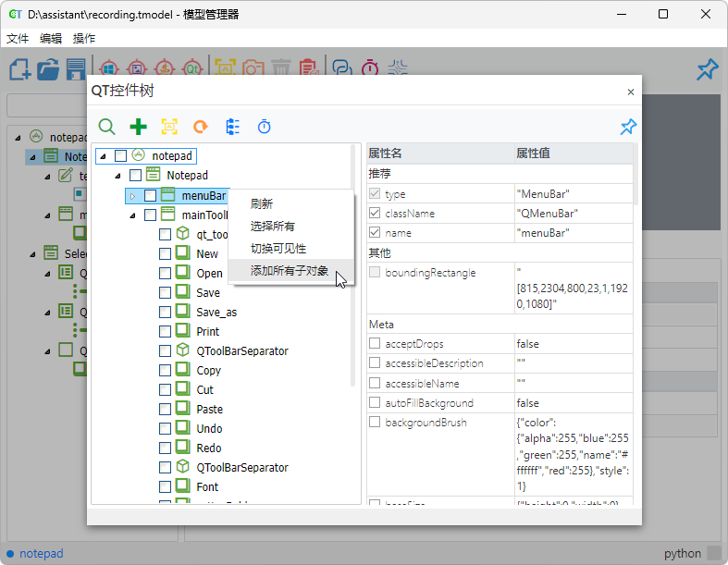Collapse the root notepad node arrow
The height and width of the screenshot is (565, 728).
click(103, 156)
